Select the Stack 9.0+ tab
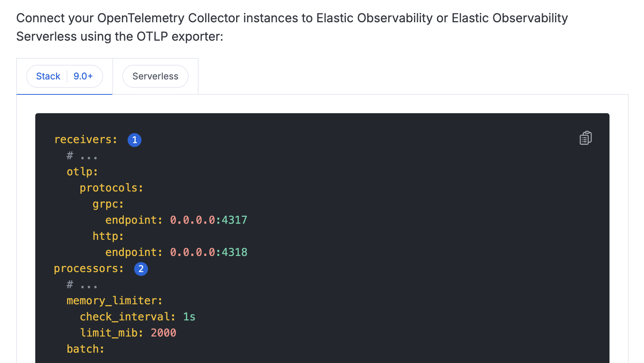 [x=48, y=76]
